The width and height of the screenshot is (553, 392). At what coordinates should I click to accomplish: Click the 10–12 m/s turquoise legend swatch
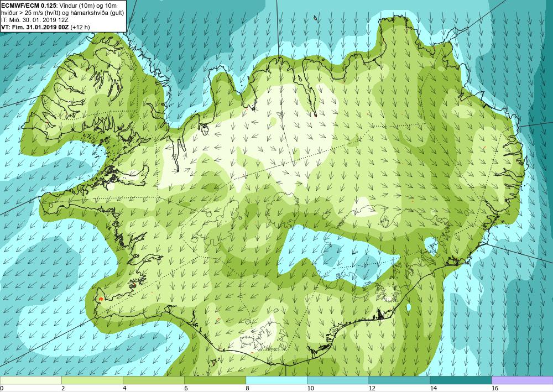click(x=338, y=380)
